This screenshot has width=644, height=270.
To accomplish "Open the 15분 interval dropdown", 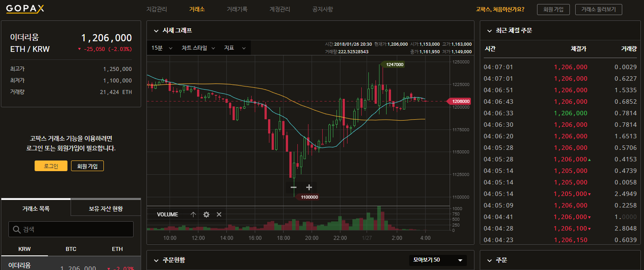I will tap(162, 48).
